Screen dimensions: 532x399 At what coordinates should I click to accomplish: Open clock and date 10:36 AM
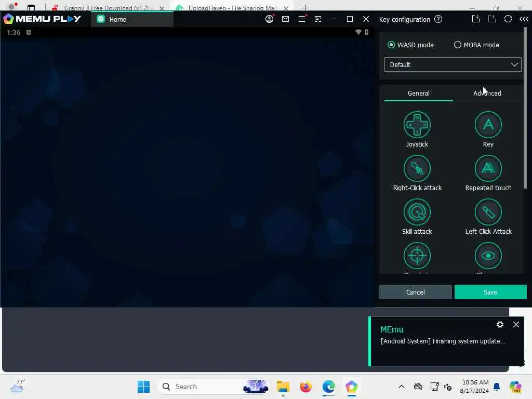pyautogui.click(x=474, y=387)
